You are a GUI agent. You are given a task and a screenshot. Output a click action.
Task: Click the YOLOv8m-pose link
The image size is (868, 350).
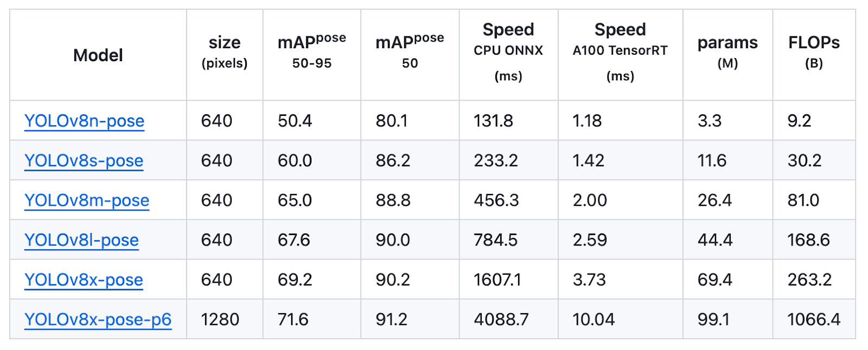(86, 200)
